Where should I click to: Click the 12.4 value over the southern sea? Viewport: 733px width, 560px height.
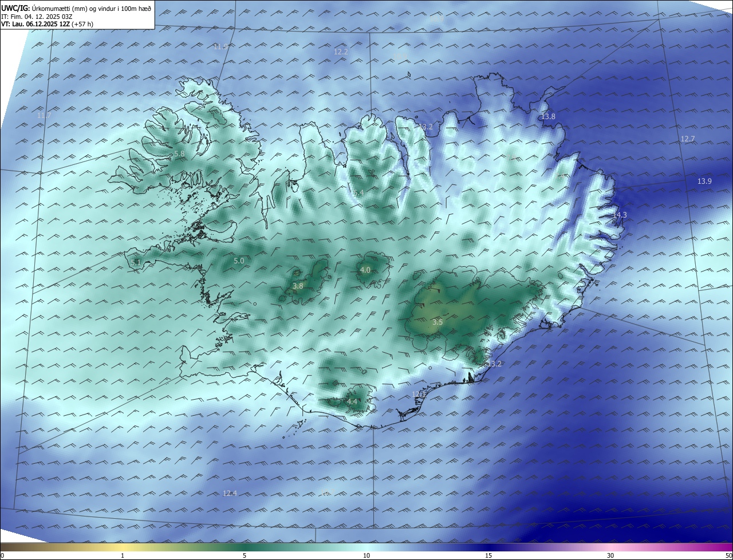230,494
